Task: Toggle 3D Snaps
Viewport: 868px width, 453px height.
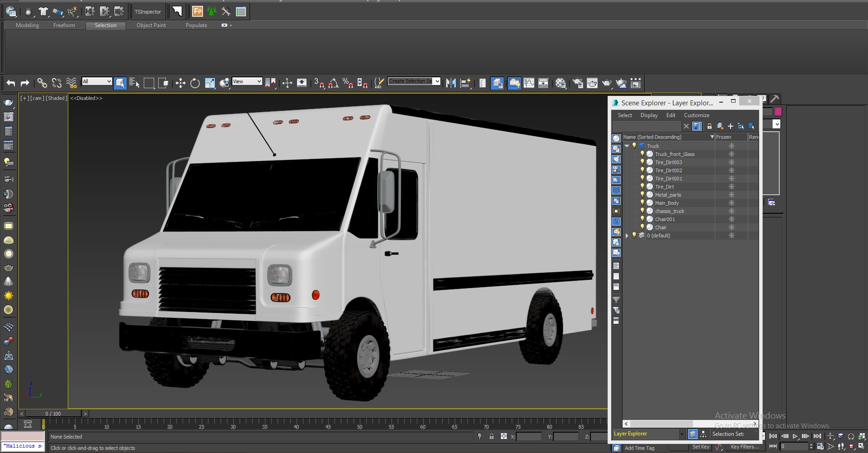Action: (320, 83)
